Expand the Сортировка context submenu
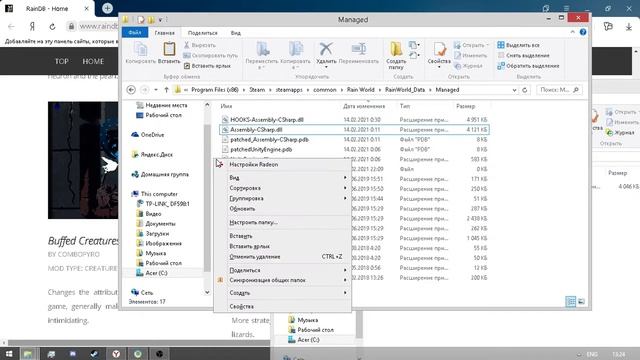The height and width of the screenshot is (360, 640). [282, 188]
